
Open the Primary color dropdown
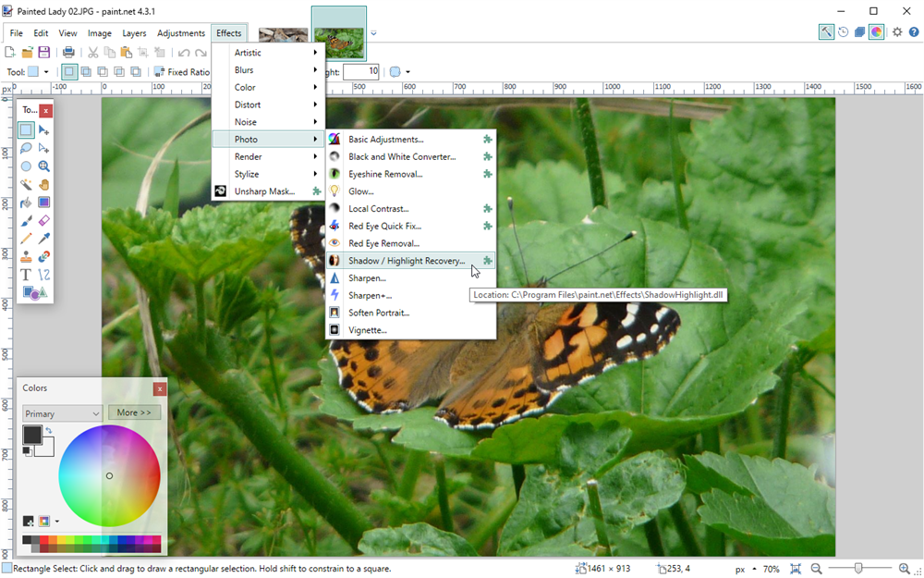click(62, 413)
